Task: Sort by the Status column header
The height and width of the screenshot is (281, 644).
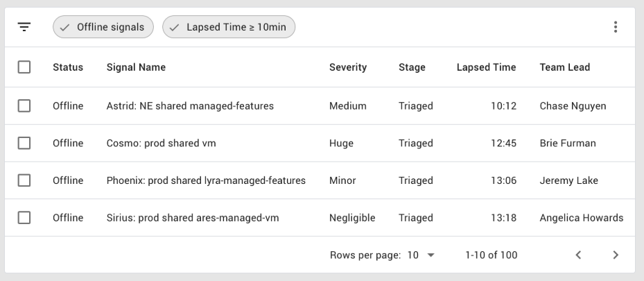Action: tap(68, 67)
